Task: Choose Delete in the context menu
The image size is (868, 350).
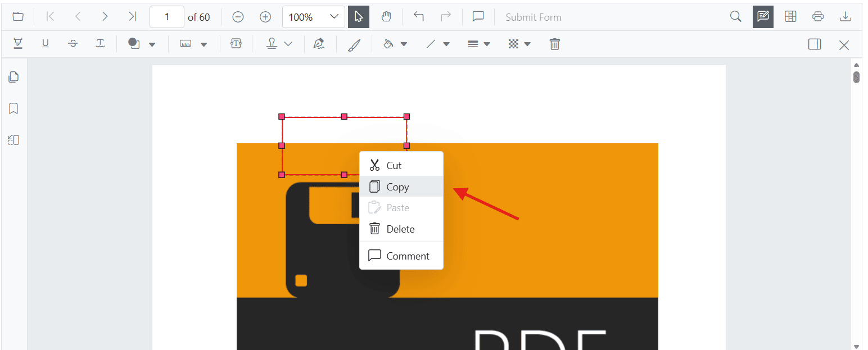Action: [x=401, y=229]
